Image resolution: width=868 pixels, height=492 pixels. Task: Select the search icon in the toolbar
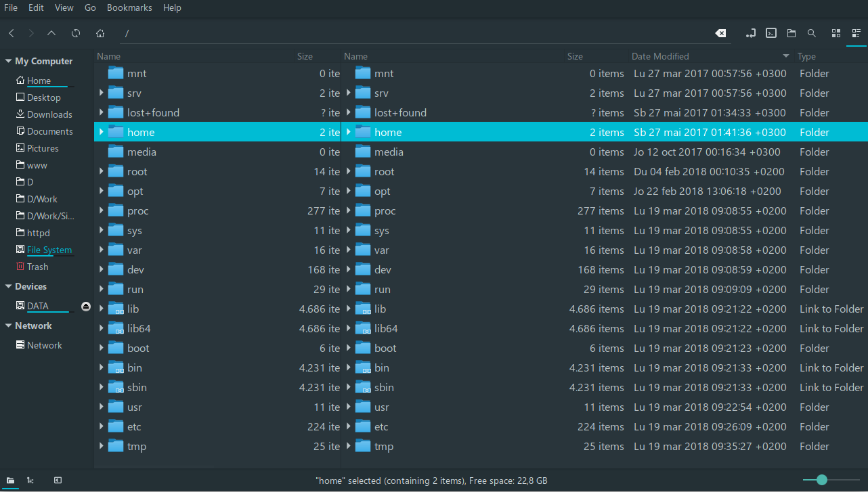[812, 32]
